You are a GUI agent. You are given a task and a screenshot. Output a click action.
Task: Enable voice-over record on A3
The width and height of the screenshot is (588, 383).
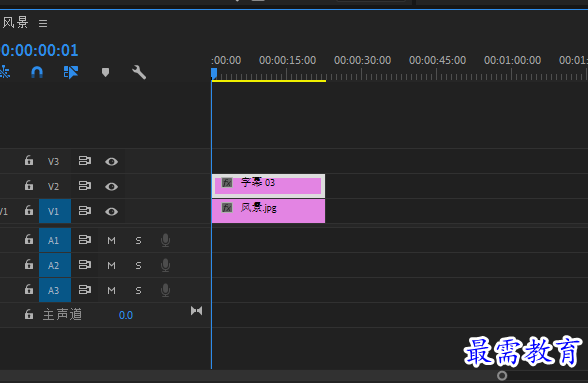pyautogui.click(x=165, y=290)
